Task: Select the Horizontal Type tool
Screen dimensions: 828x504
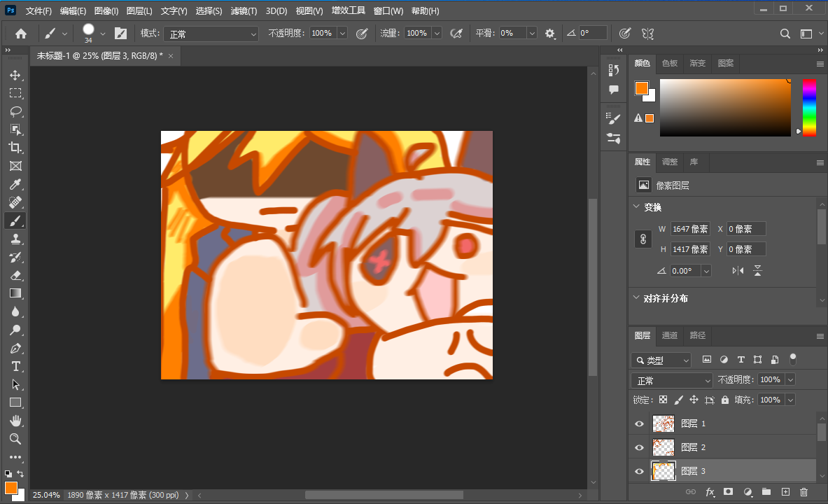Action: (x=15, y=366)
